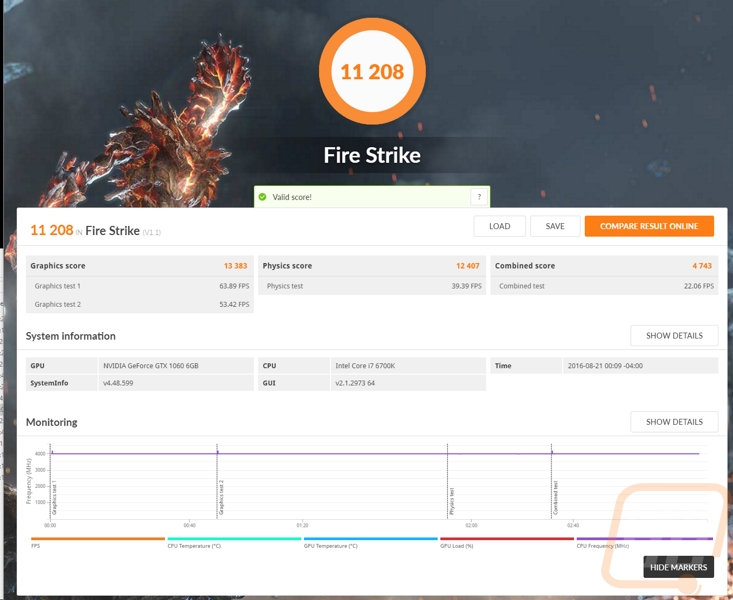The width and height of the screenshot is (733, 600).
Task: Click Combined score value 4 743
Action: click(x=702, y=266)
